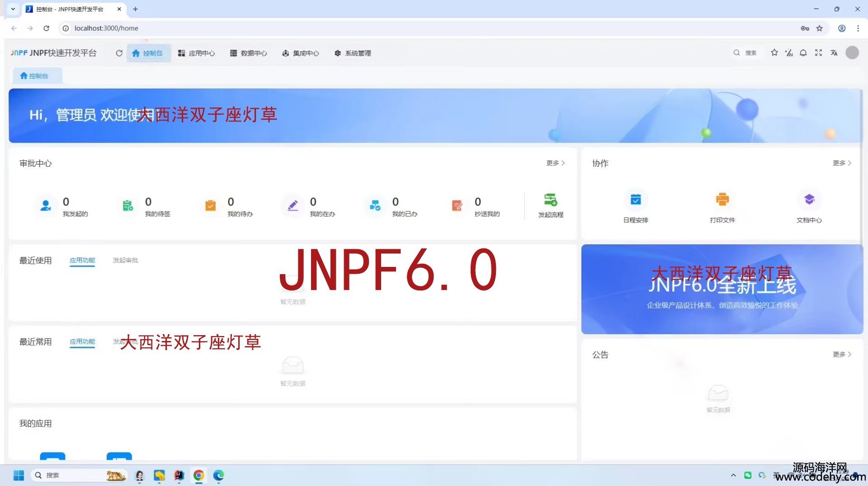
Task: Open the 控制台 top menu item
Action: click(148, 53)
